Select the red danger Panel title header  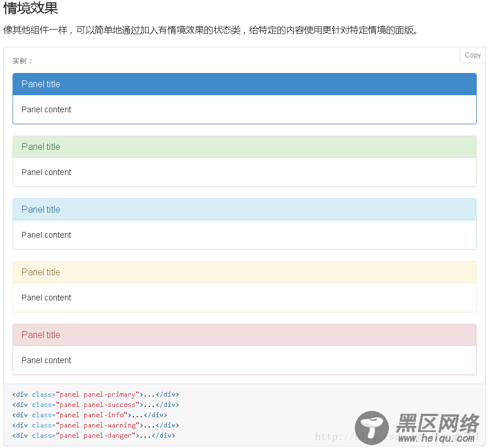click(244, 335)
